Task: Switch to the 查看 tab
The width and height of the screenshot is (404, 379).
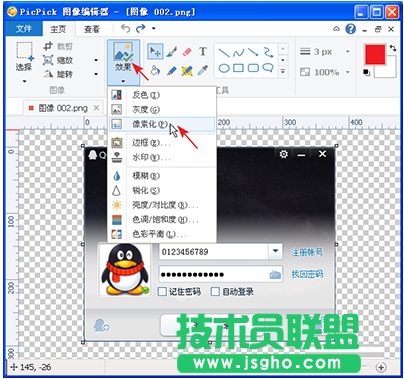Action: tap(92, 29)
